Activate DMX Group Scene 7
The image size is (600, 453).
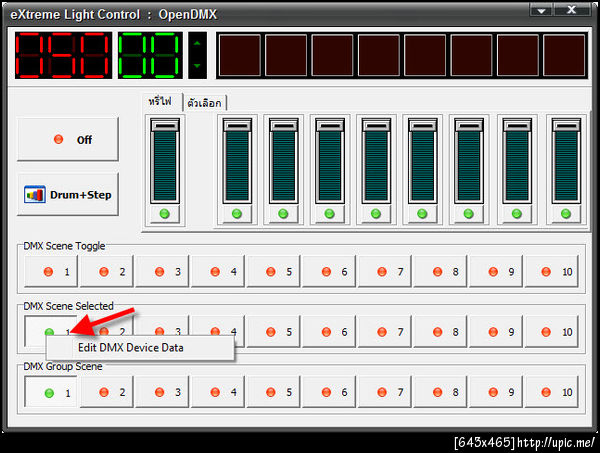385,392
